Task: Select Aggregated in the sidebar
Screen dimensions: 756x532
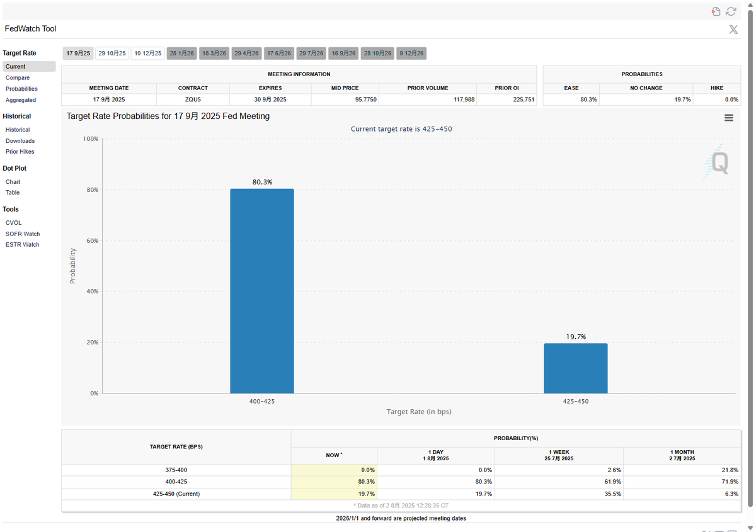Action: 21,100
